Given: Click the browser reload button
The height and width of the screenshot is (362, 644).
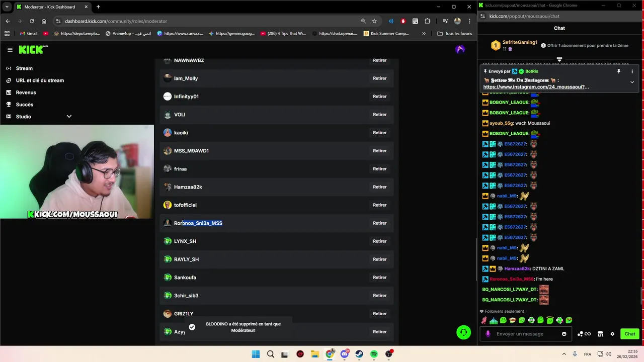Looking at the screenshot, I should point(32,21).
